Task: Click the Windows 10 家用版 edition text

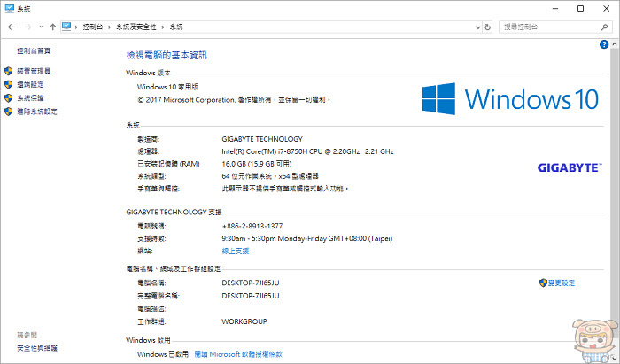Action: [x=167, y=87]
